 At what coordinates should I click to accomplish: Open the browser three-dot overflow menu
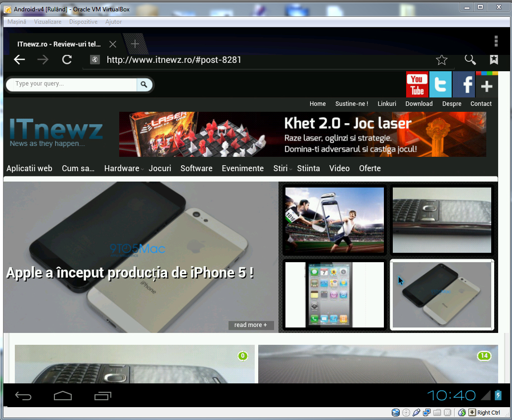click(x=496, y=41)
